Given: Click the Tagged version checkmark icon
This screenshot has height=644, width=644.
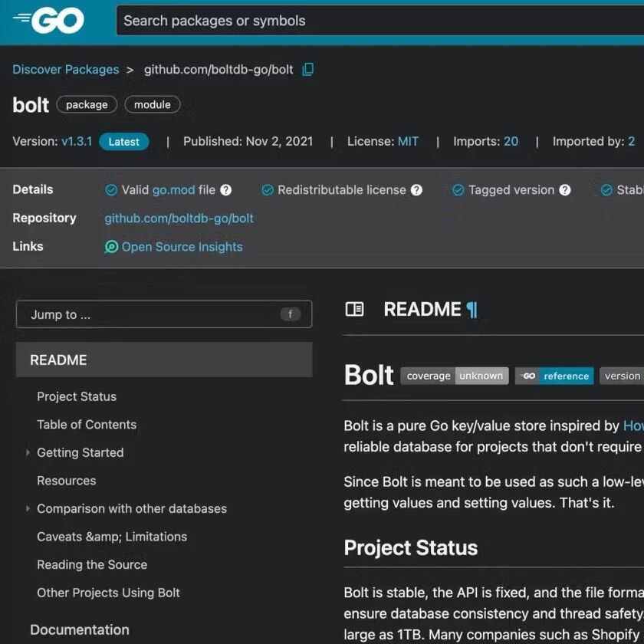Looking at the screenshot, I should (458, 190).
